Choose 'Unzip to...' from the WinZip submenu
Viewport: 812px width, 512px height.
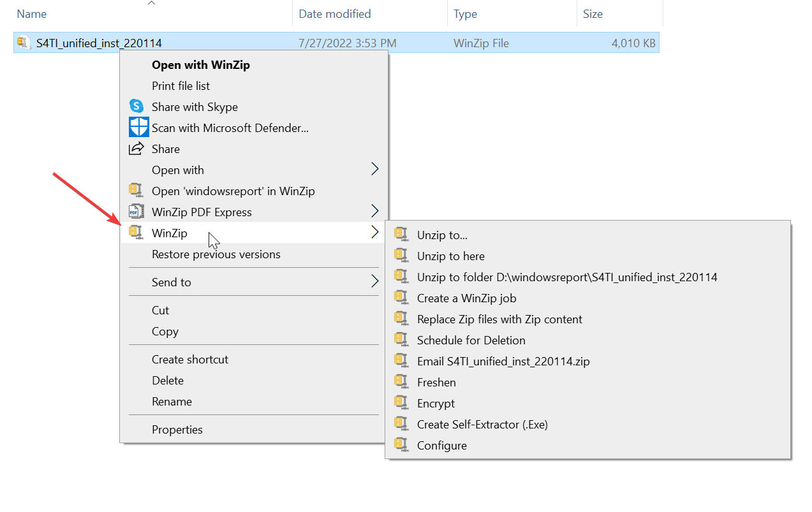tap(442, 235)
